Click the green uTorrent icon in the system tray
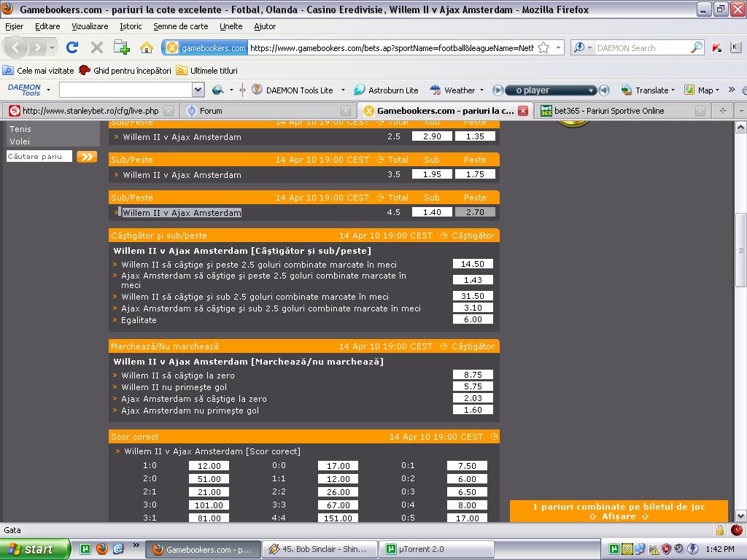 click(x=614, y=550)
